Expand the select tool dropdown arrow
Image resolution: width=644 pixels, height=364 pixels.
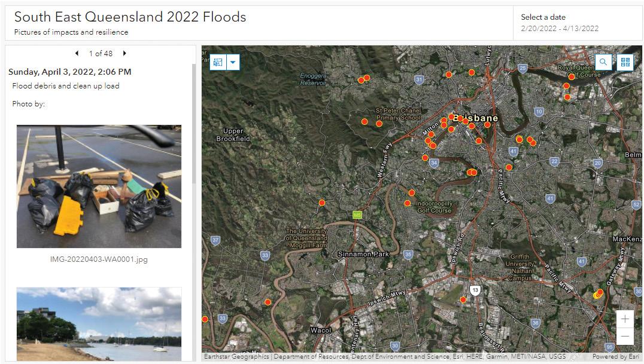pyautogui.click(x=233, y=62)
